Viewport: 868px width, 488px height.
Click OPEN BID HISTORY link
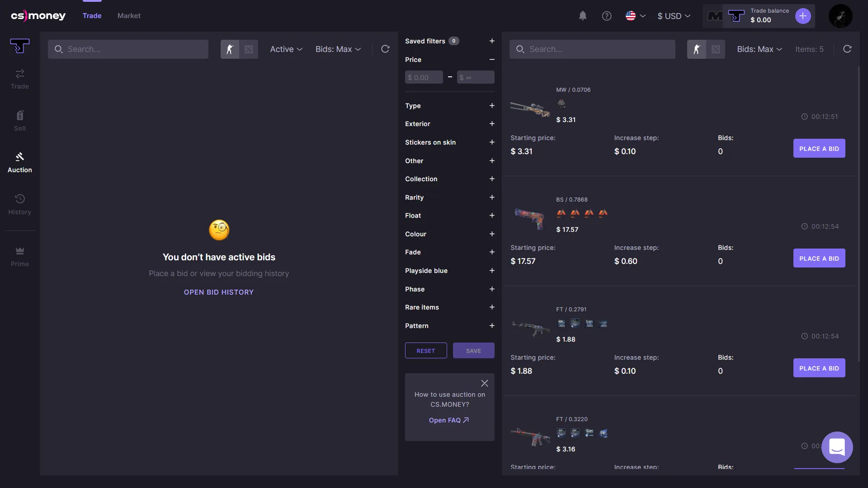pyautogui.click(x=219, y=292)
